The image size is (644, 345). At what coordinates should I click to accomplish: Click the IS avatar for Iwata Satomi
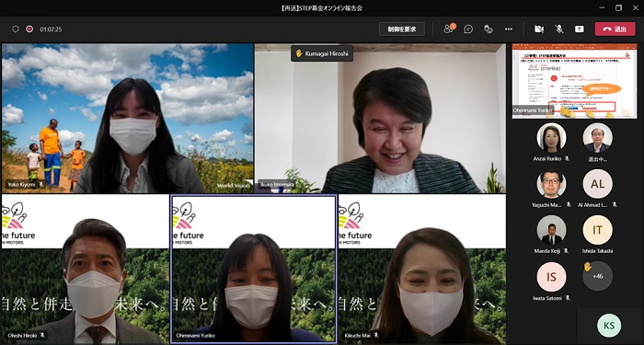(551, 276)
